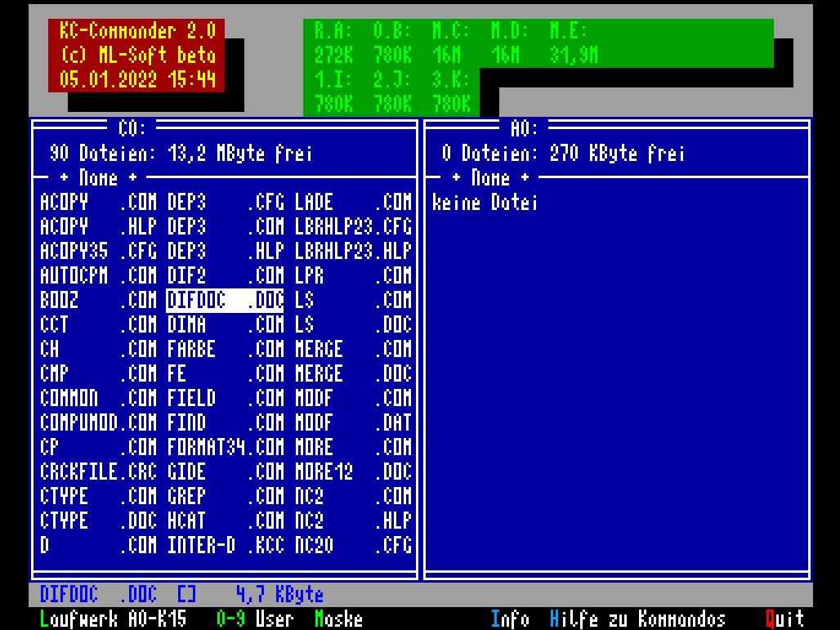
Task: Click 'keine Datei' in the right panel
Action: click(485, 203)
